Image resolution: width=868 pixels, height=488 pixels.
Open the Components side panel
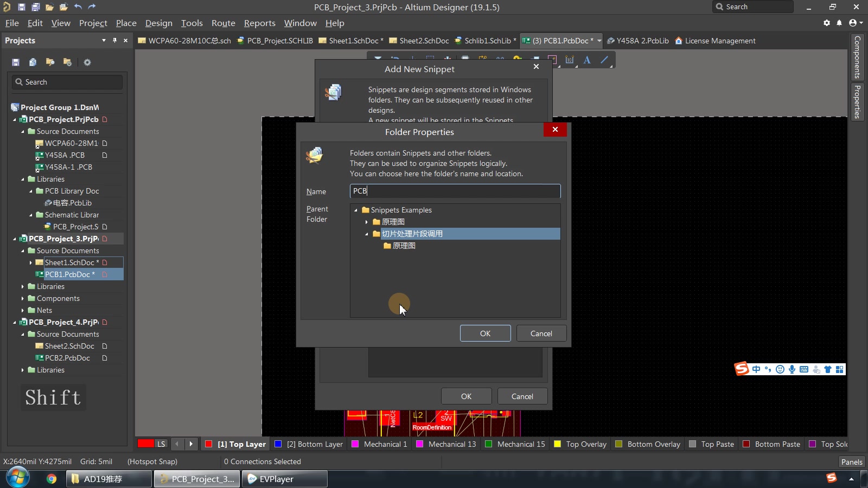(x=857, y=57)
